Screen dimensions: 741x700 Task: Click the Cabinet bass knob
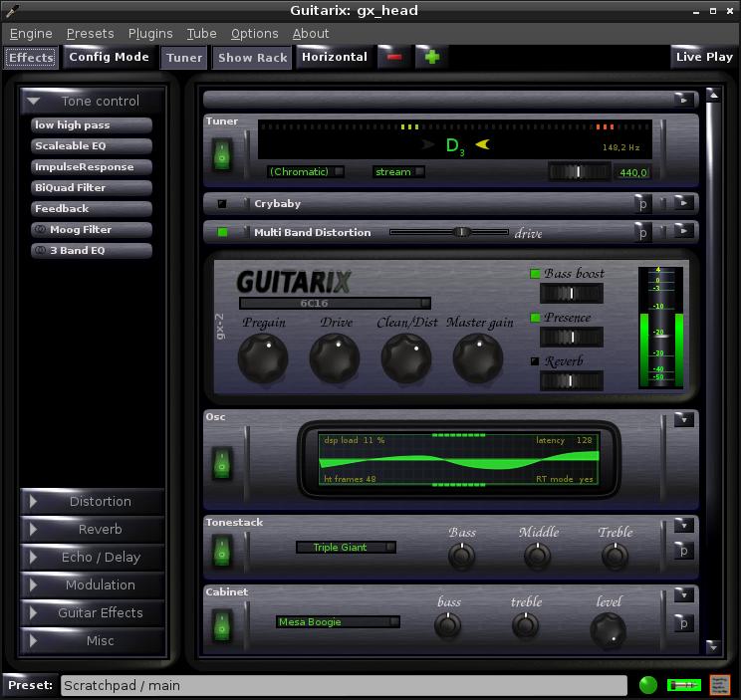(447, 626)
